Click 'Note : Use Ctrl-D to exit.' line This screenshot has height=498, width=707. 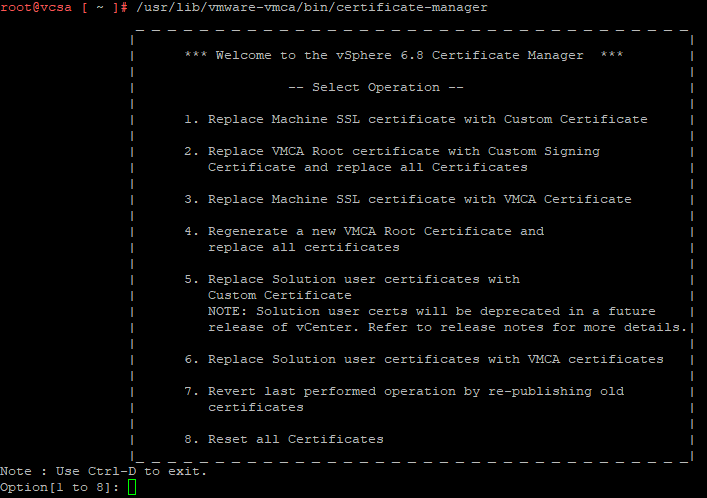(103, 471)
